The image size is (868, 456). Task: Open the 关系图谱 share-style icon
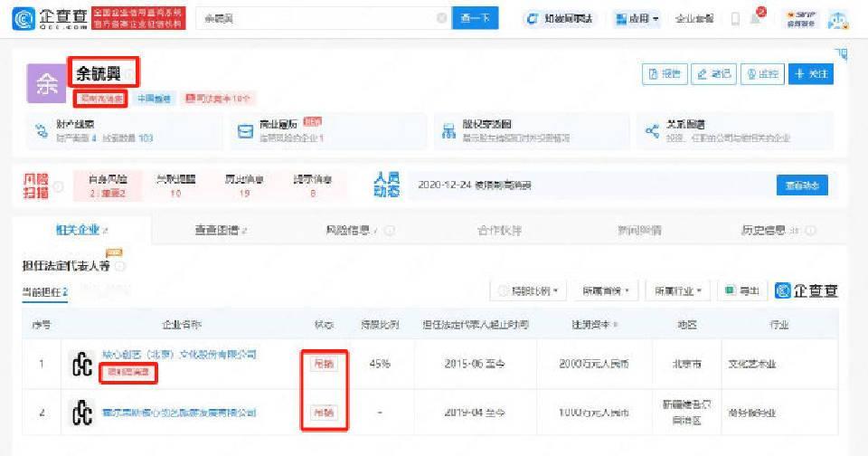(x=652, y=131)
